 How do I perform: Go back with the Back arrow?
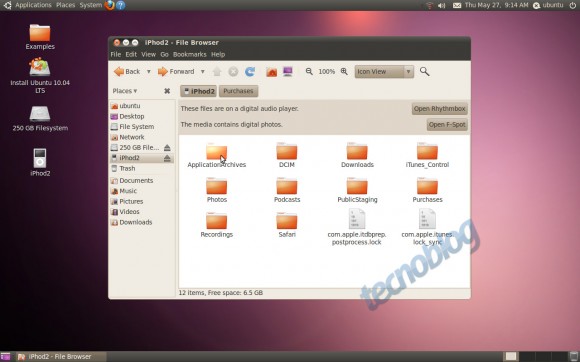point(127,71)
